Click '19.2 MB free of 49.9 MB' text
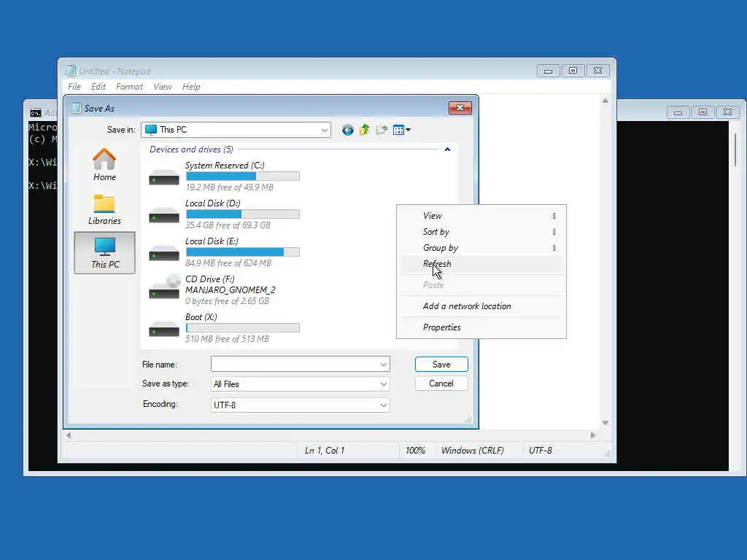747x560 pixels. (230, 187)
